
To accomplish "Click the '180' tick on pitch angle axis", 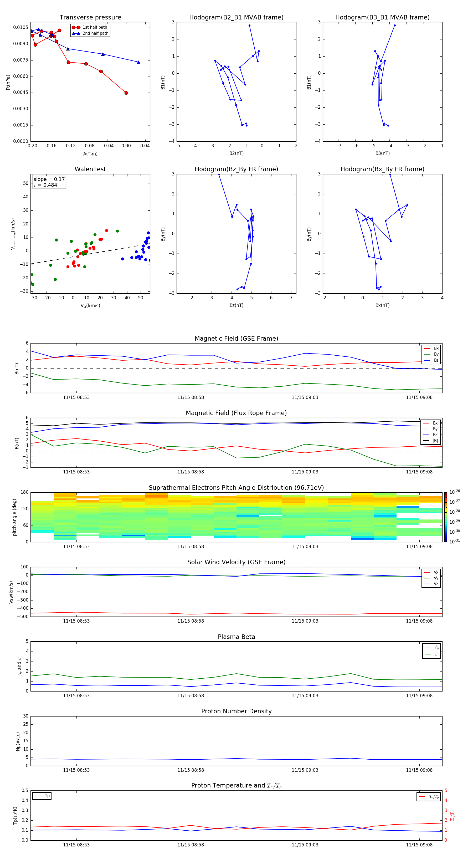I will pyautogui.click(x=25, y=492).
